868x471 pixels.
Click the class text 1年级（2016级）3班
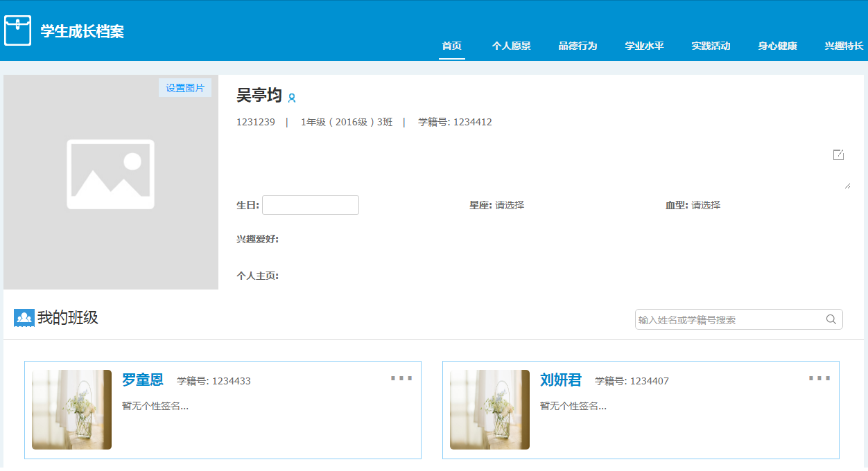(x=347, y=122)
